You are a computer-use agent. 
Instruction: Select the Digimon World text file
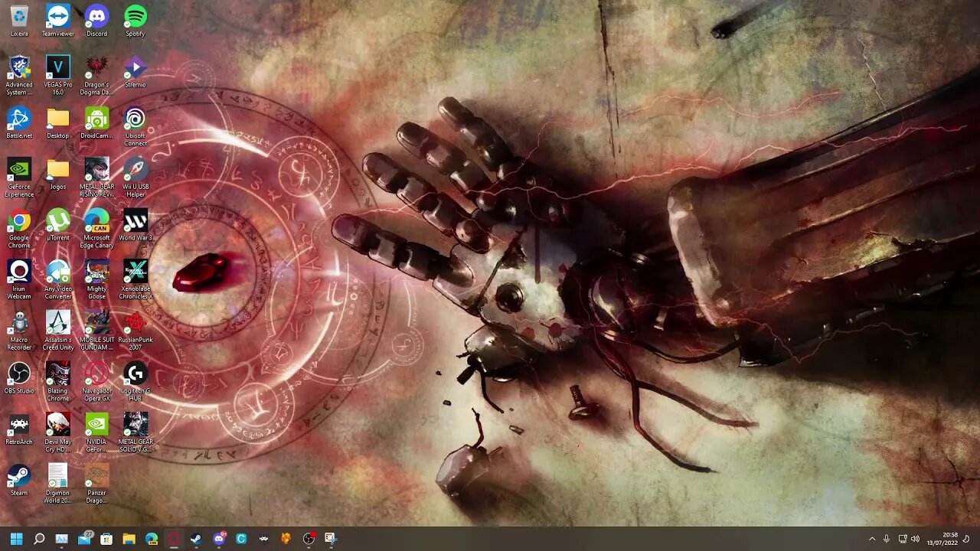tap(57, 484)
